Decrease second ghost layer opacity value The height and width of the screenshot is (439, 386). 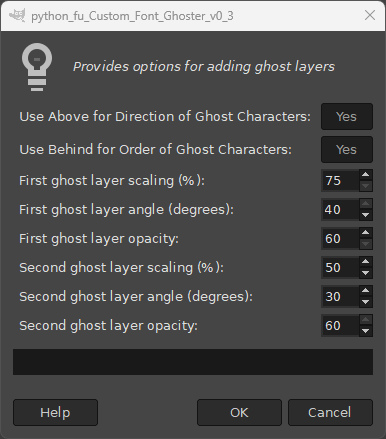(366, 331)
